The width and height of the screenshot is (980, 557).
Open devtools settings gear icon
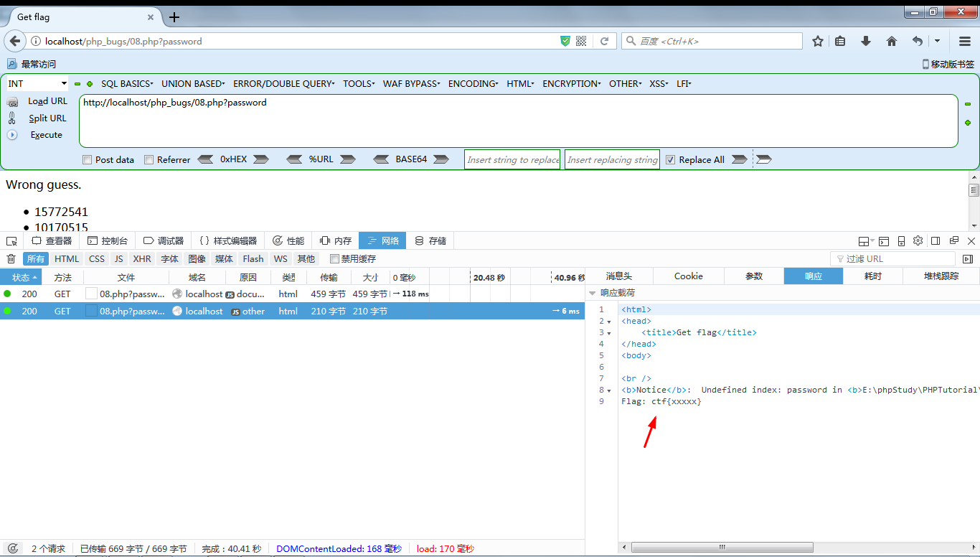click(918, 240)
